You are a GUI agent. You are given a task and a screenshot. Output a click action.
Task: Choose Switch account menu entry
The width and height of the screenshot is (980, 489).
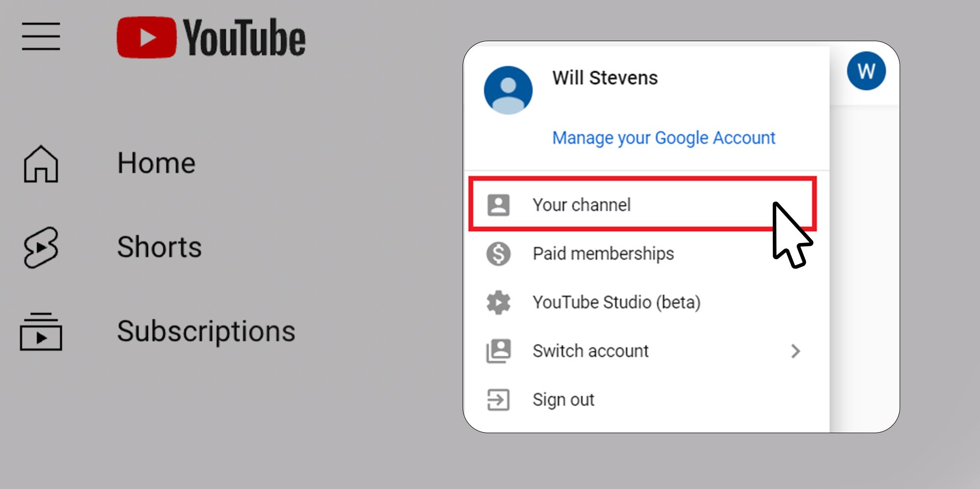point(646,351)
